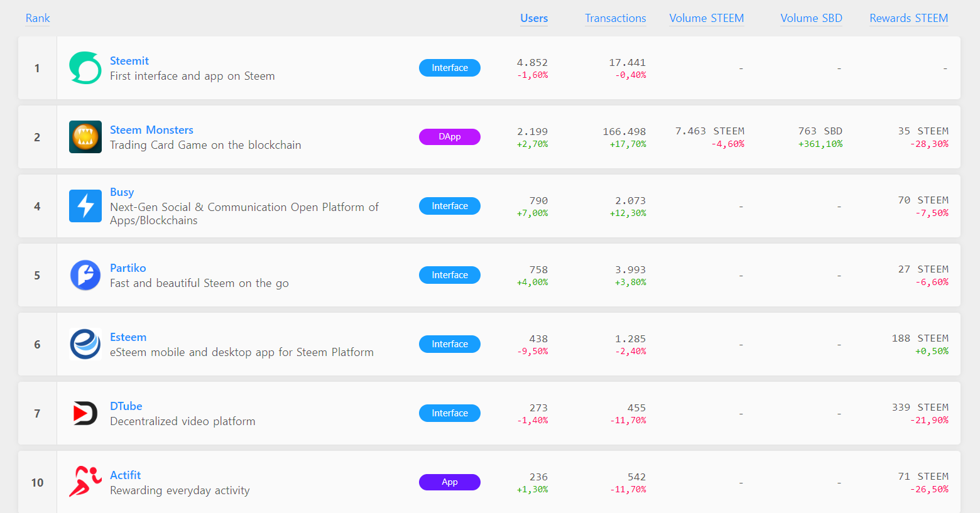
Task: Select Busy rewards 70 STEEM
Action: [923, 200]
